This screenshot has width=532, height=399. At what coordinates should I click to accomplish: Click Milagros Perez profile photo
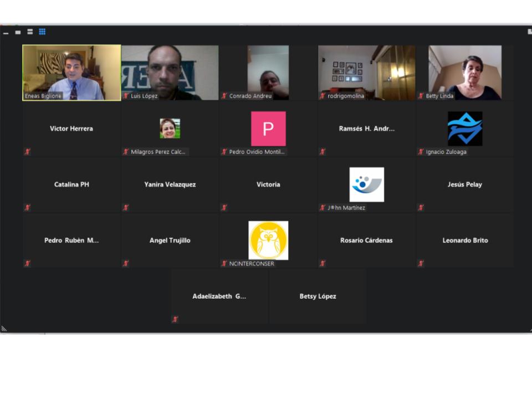(170, 129)
